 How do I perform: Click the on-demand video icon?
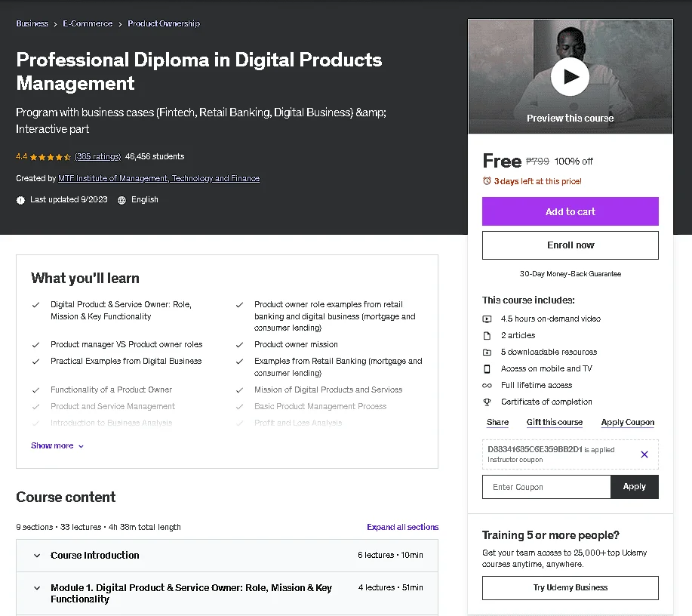[487, 319]
